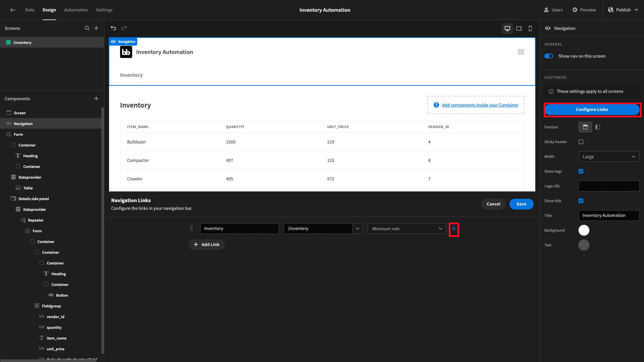Screen dimensions: 644x362
Task: Uncheck the Show logo checkbox
Action: point(581,171)
